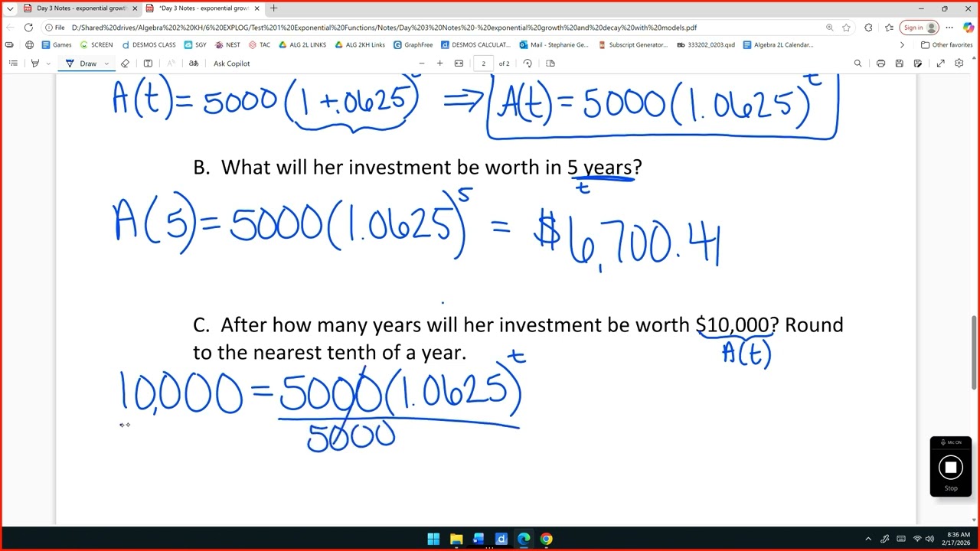Open PDF viewer settings gear

(x=959, y=64)
